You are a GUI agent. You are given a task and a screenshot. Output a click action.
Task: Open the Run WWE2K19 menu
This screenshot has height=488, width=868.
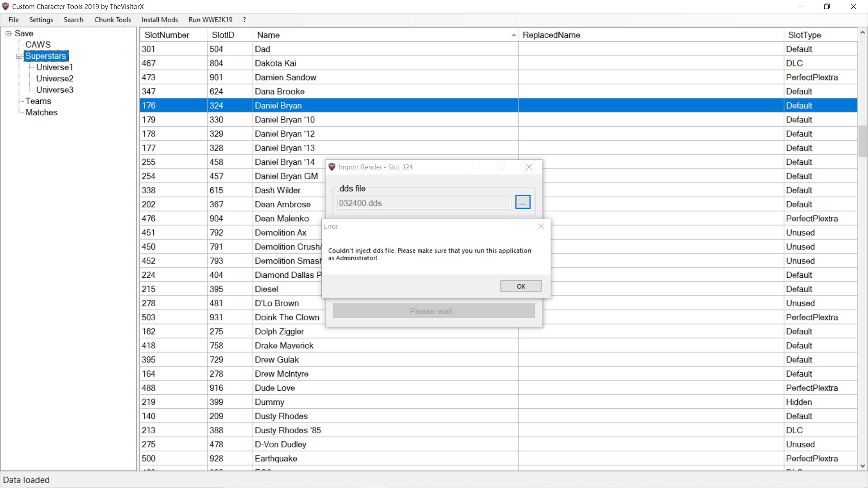click(210, 20)
